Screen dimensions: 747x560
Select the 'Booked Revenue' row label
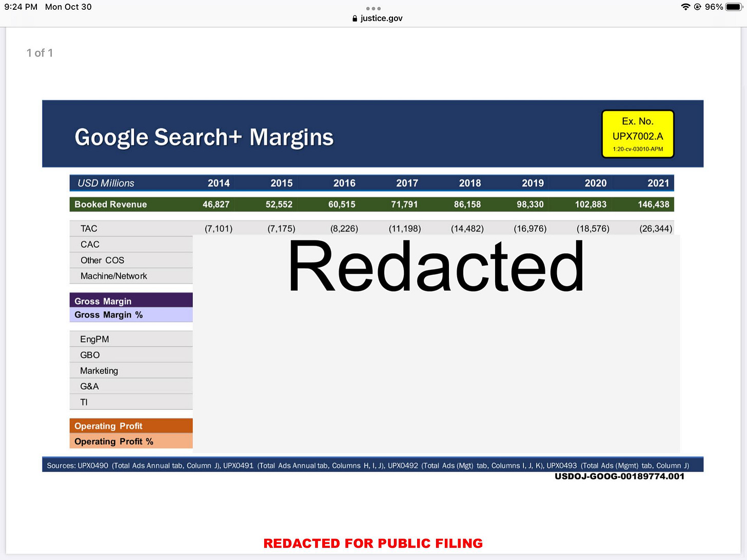click(111, 204)
